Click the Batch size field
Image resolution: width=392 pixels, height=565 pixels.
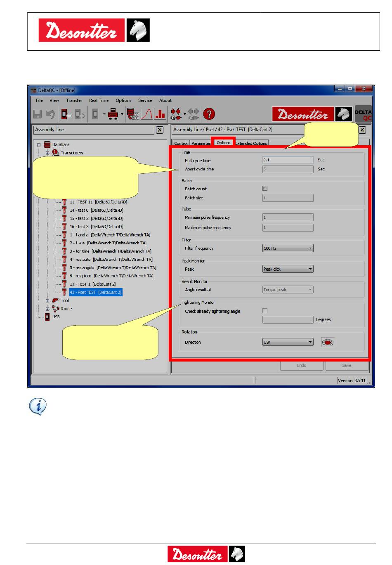[288, 198]
